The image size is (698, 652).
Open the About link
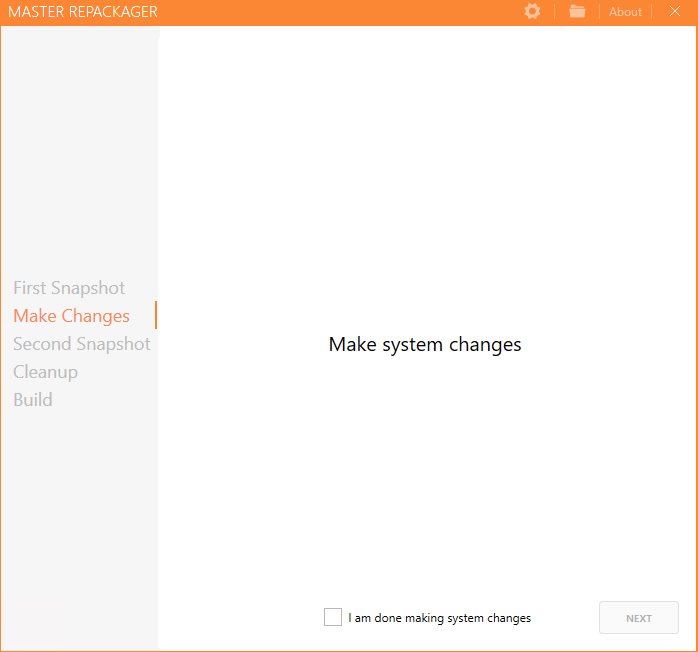tap(625, 12)
